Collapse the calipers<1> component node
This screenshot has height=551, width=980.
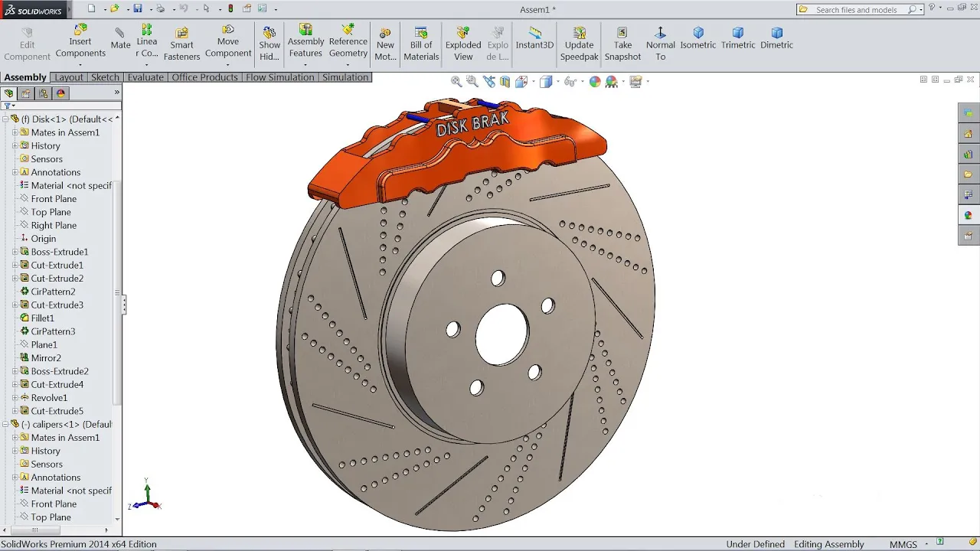click(5, 424)
